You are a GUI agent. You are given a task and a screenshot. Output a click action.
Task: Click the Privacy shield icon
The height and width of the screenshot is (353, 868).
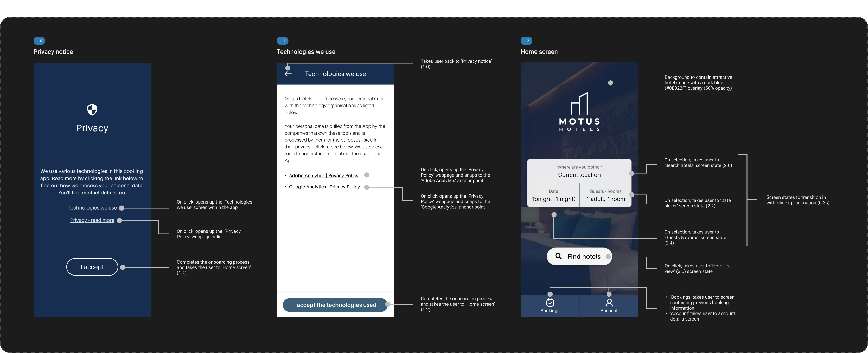92,110
